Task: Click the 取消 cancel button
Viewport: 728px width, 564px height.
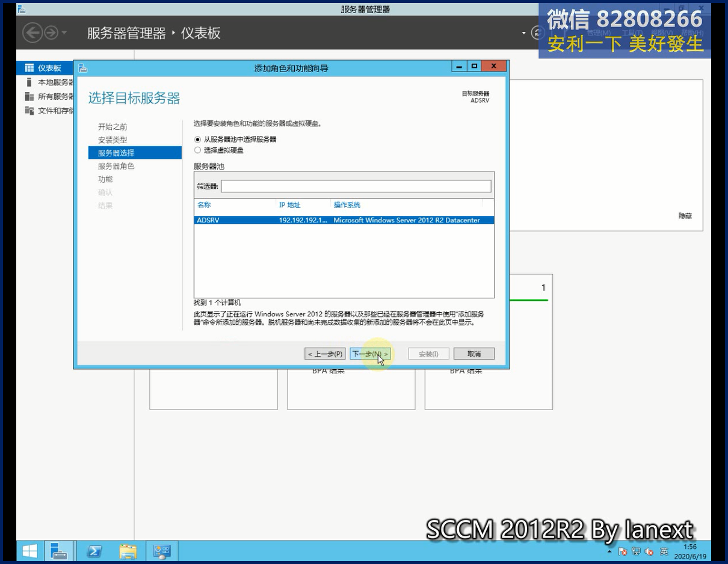Action: [474, 354]
